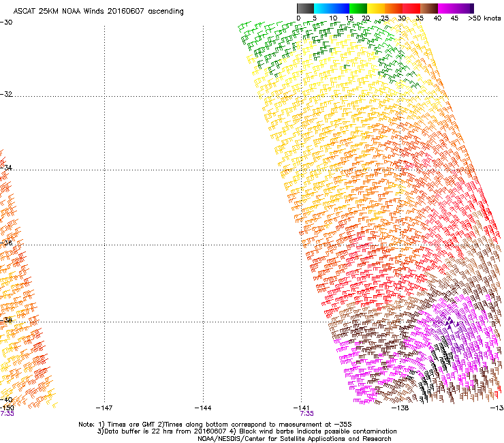
Task: Click the '-38' latitude axis label
Action: (x=6, y=320)
